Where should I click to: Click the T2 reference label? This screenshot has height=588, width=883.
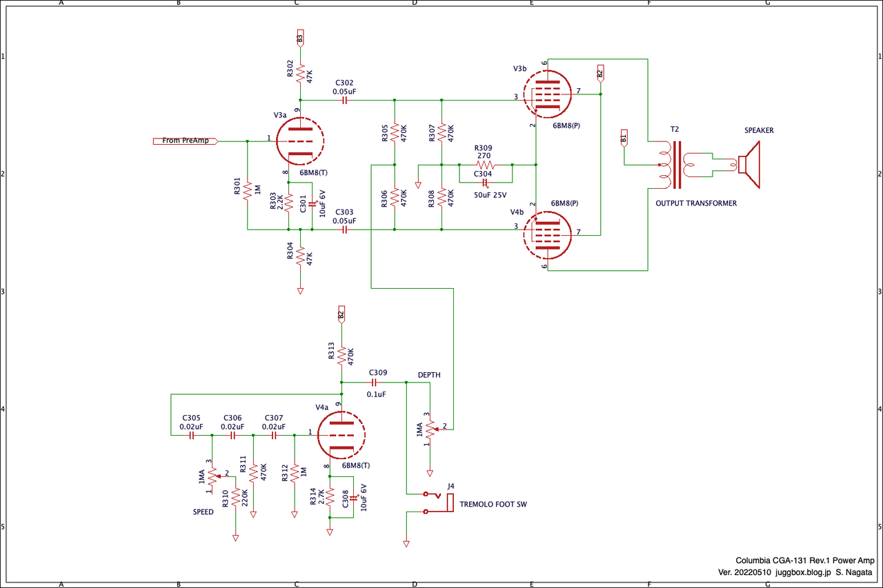675,130
